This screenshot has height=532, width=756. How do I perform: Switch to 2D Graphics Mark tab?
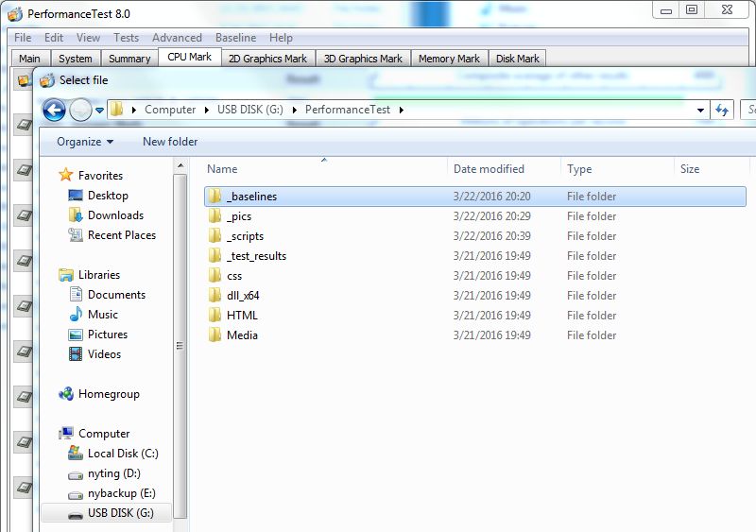pos(267,59)
